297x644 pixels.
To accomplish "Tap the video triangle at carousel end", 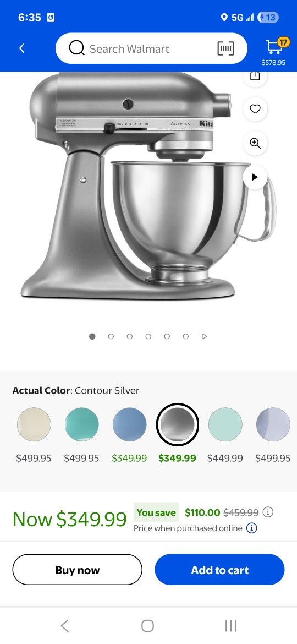I will pos(204,336).
